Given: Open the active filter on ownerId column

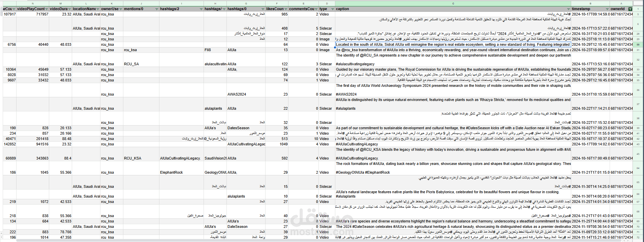Looking at the screenshot, I should [x=630, y=9].
